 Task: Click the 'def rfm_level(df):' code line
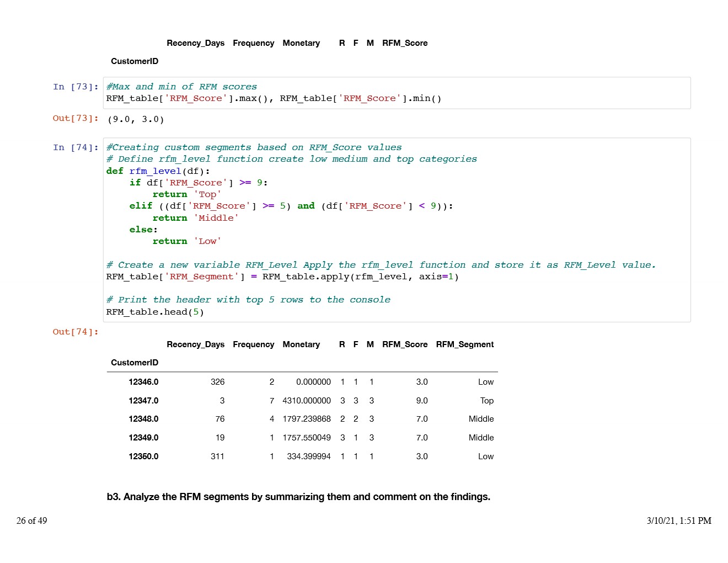tap(158, 171)
